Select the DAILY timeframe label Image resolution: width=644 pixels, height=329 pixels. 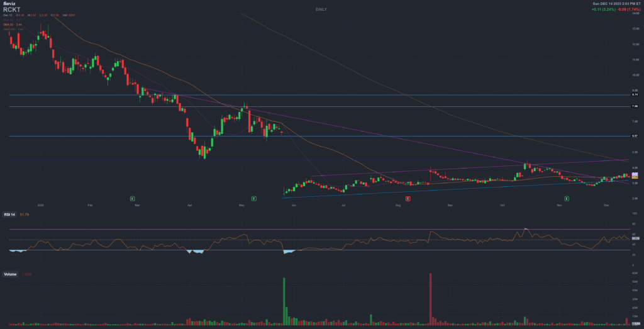pos(321,9)
